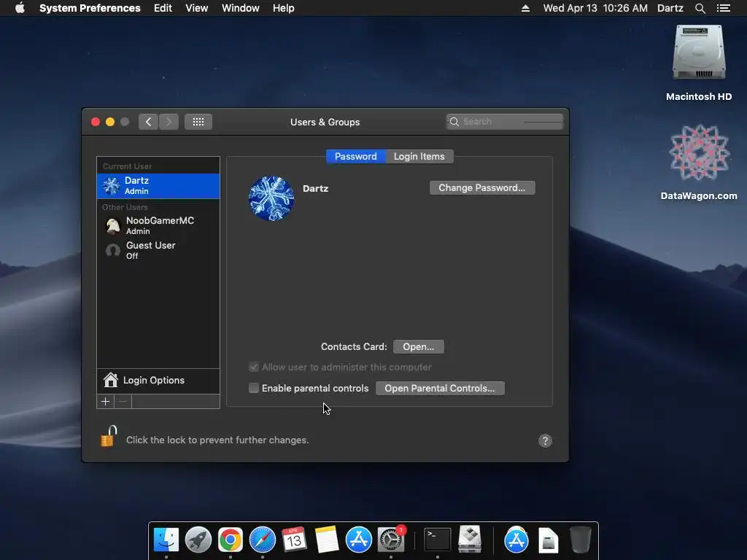This screenshot has height=560, width=747.
Task: Open Spotlight search magnifier icon
Action: [700, 8]
